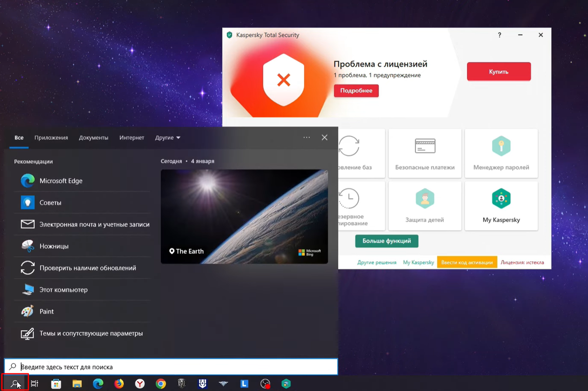Open Менеджер паролей tile in Kaspersky

point(501,153)
